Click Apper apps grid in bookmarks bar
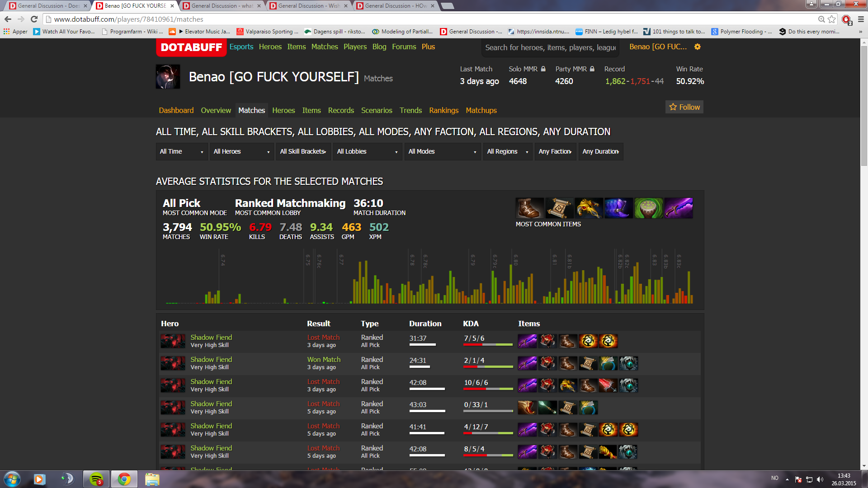The height and width of the screenshot is (488, 868). [16, 32]
